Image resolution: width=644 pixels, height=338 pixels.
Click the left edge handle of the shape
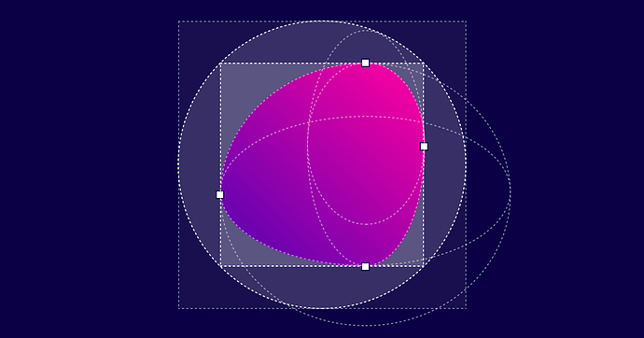219,194
